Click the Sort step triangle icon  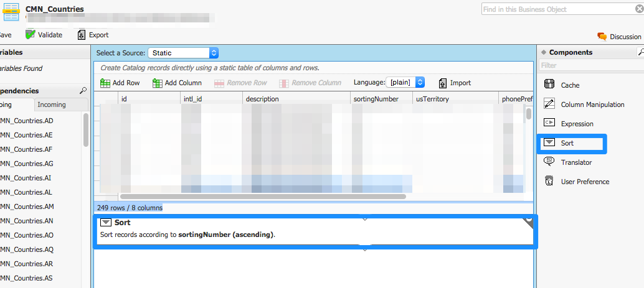coord(106,222)
